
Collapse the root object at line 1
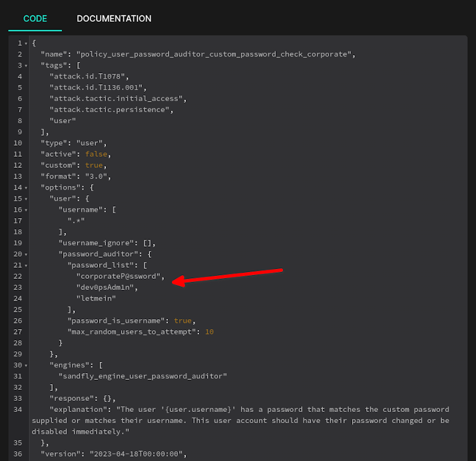26,43
